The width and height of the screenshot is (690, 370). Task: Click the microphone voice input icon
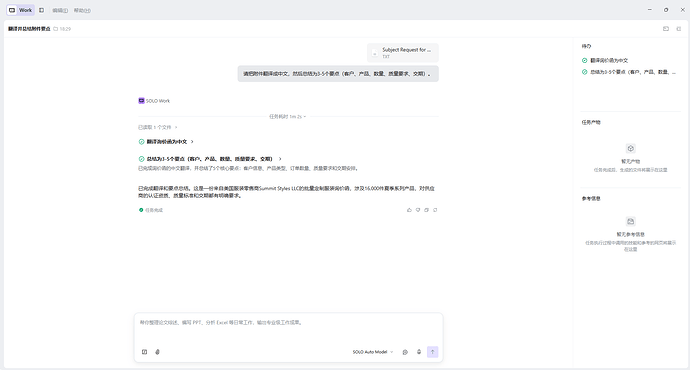click(419, 352)
